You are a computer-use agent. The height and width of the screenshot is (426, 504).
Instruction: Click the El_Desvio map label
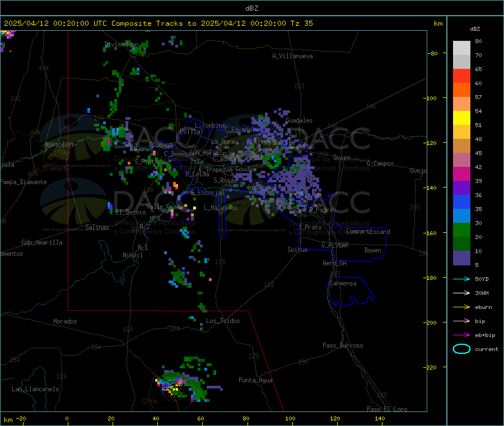pos(130,212)
